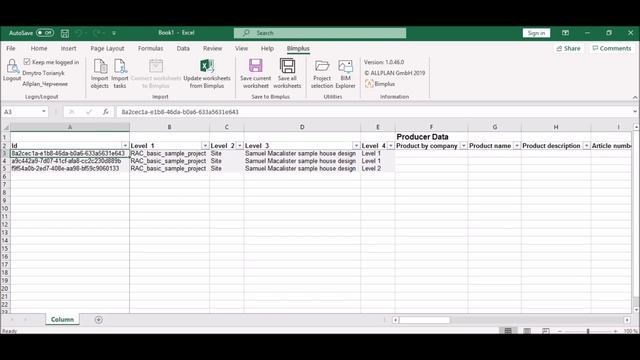The width and height of the screenshot is (640, 360).
Task: Click the Producer Data heading cell
Action: pyautogui.click(x=431, y=137)
